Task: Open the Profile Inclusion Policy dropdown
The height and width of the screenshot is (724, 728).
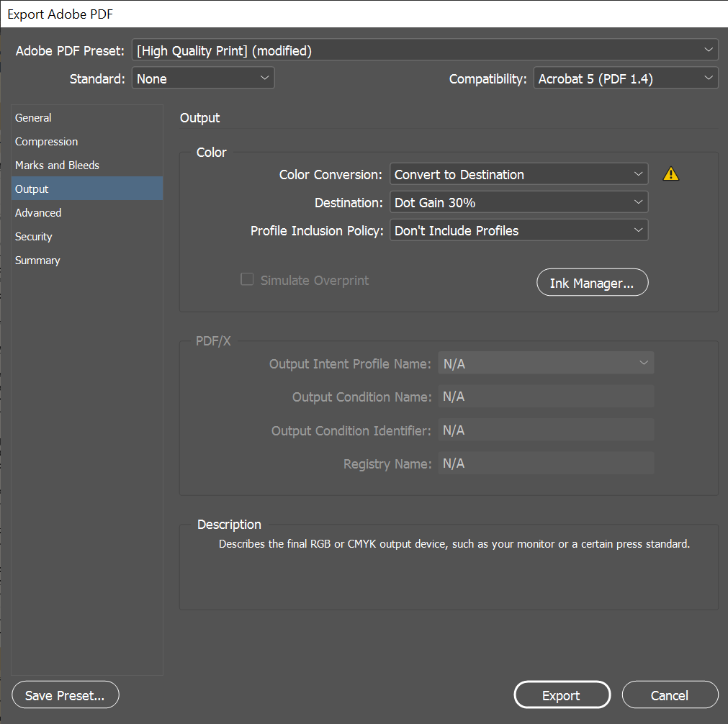Action: click(518, 230)
